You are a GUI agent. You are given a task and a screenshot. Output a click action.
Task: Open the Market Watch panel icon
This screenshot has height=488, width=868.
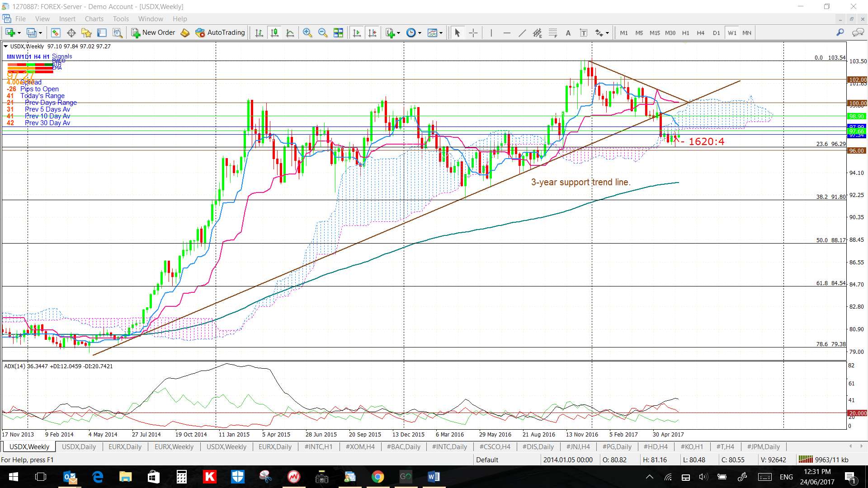coord(56,33)
